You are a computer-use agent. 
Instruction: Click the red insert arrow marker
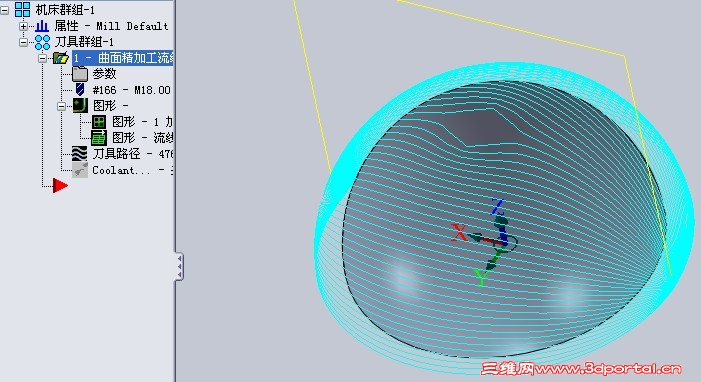60,185
